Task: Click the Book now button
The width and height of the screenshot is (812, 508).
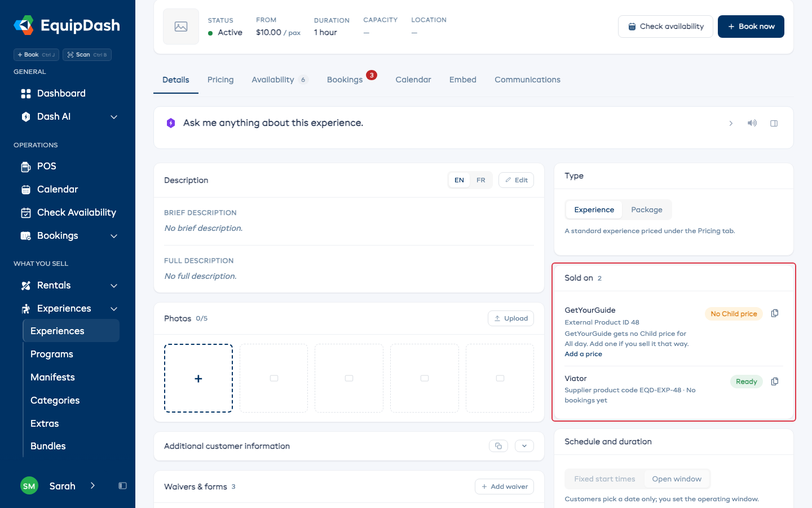Action: click(x=751, y=27)
